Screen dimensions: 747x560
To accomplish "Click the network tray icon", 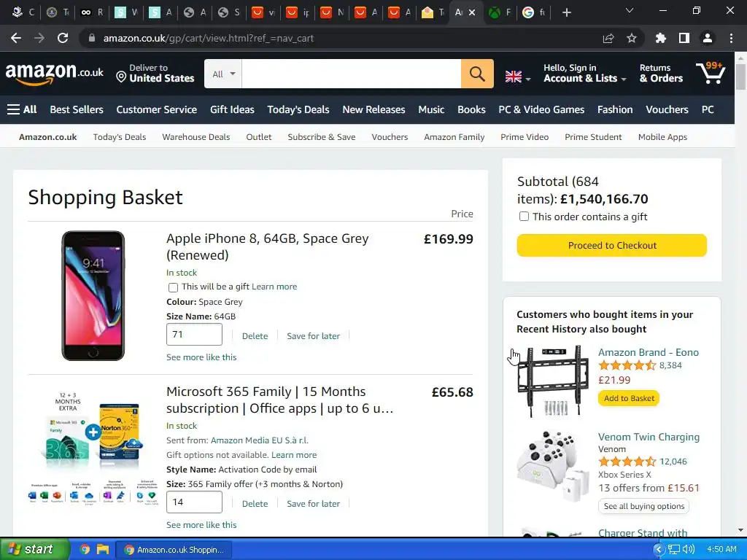I will (x=673, y=550).
